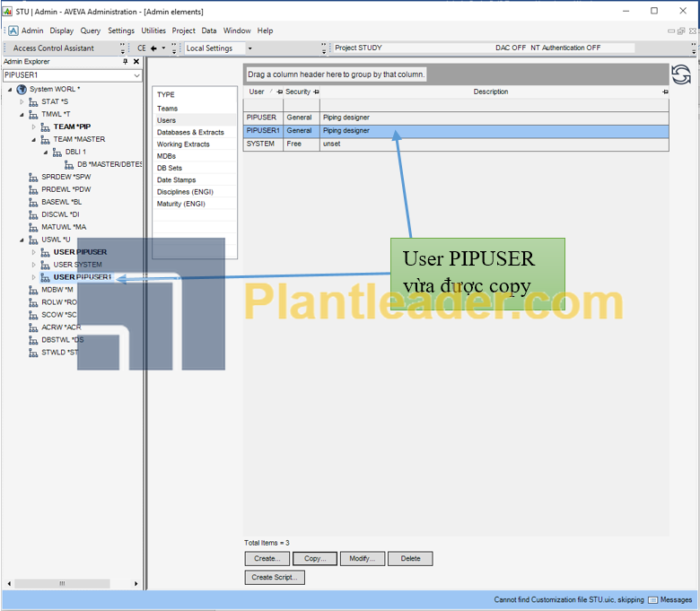Open Access Control Assistant
The height and width of the screenshot is (611, 700).
click(54, 48)
